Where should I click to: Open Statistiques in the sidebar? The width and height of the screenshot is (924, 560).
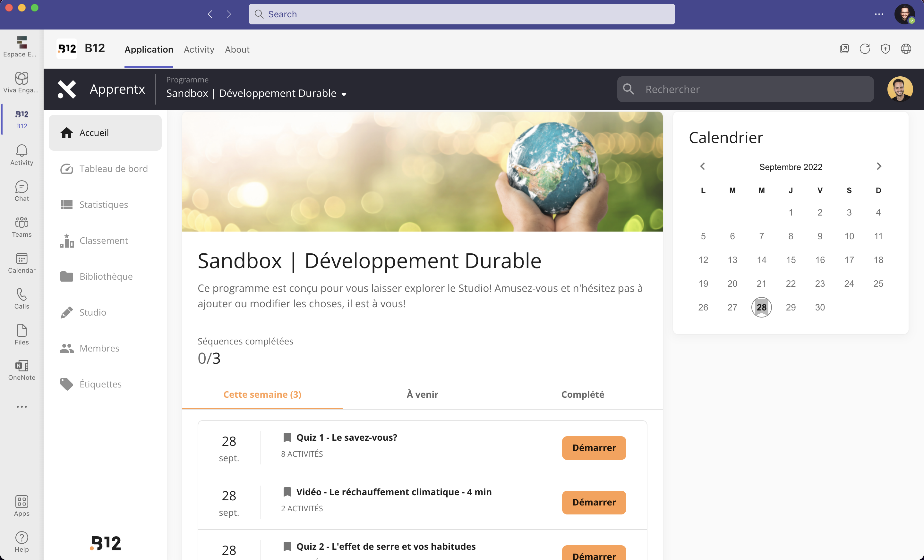(x=105, y=205)
